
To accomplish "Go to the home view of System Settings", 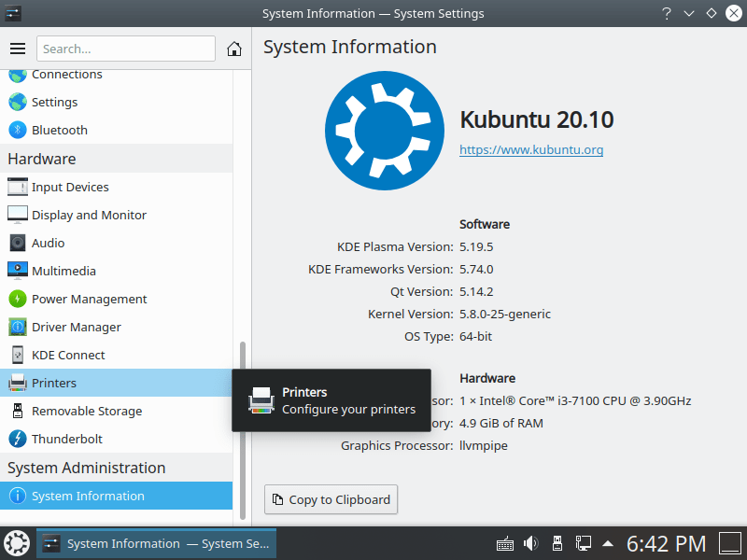I will click(234, 49).
